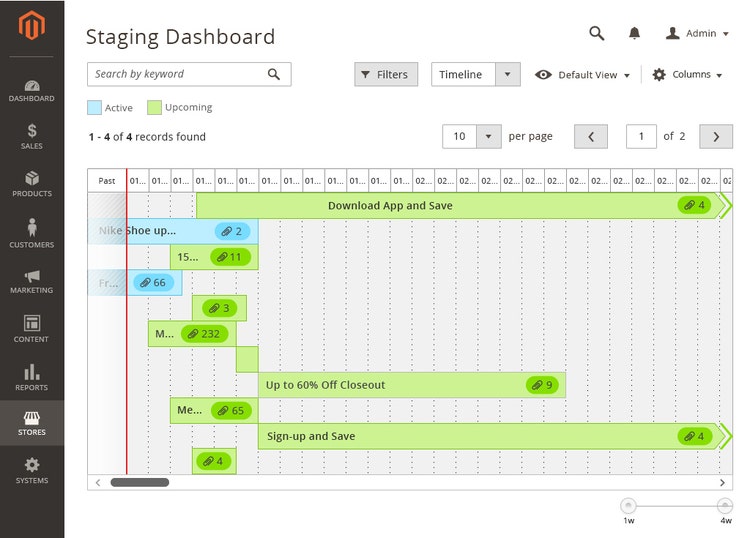Go to Products in the sidebar
The image size is (750, 538).
click(32, 184)
